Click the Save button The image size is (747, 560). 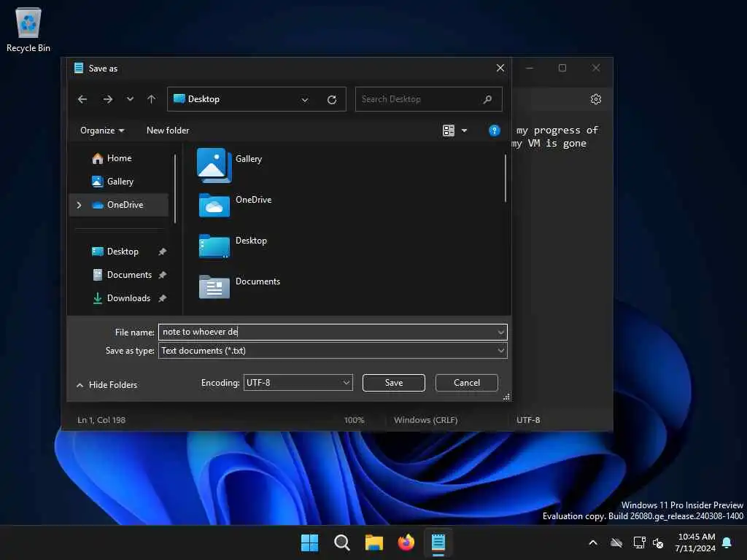pos(393,383)
